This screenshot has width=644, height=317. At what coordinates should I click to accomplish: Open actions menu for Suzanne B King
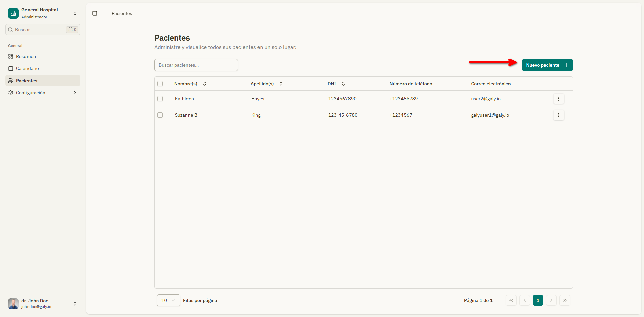pyautogui.click(x=558, y=115)
